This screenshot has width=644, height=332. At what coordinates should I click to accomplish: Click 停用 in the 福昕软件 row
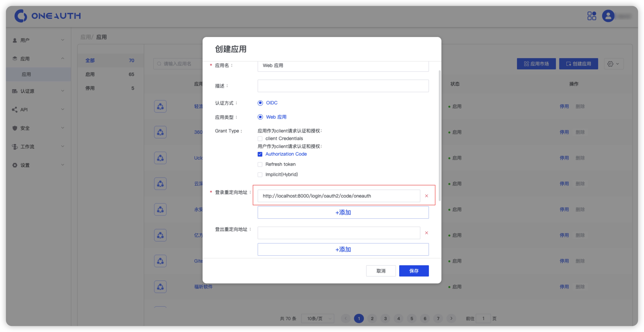[564, 287]
